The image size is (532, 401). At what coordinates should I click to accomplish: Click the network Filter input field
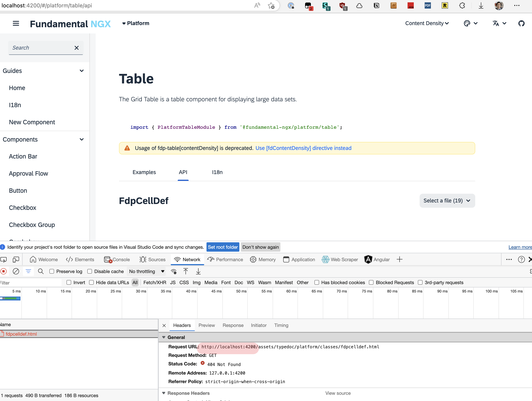coord(31,283)
